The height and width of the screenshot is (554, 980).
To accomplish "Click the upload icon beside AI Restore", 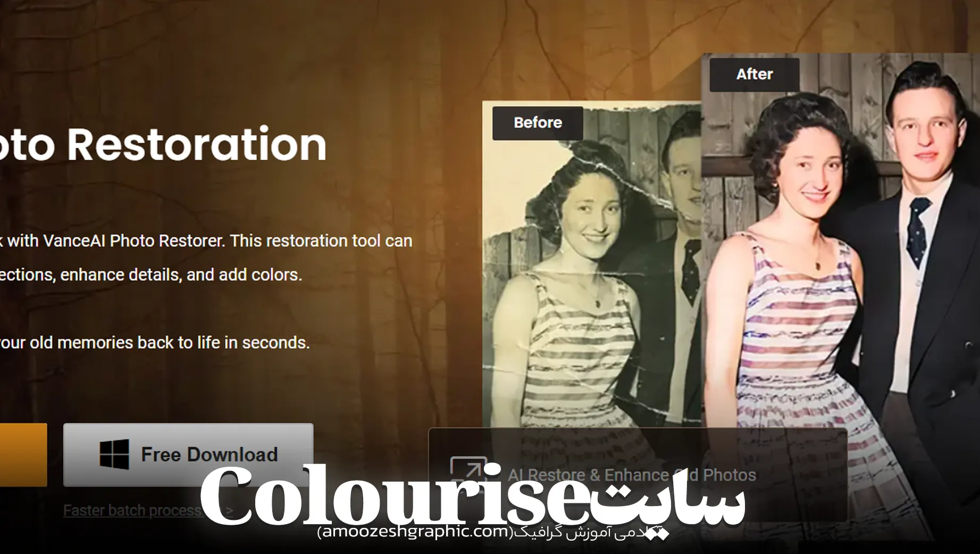I will point(468,473).
